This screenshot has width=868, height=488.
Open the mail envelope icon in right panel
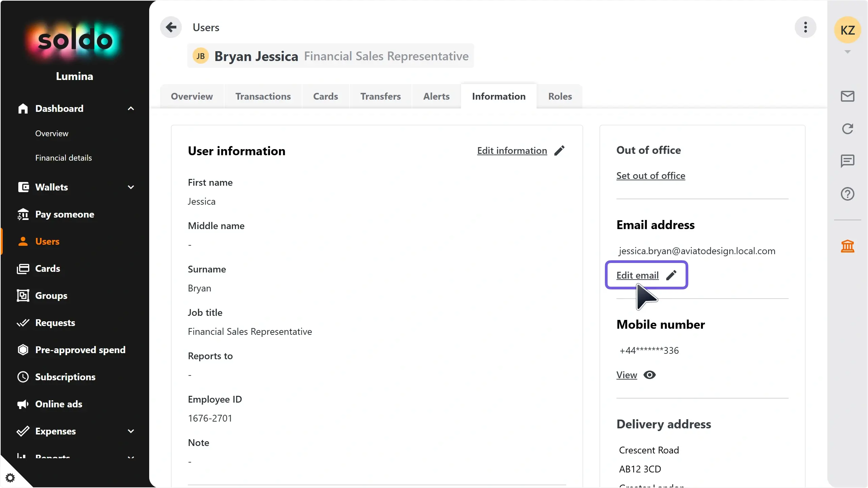847,96
